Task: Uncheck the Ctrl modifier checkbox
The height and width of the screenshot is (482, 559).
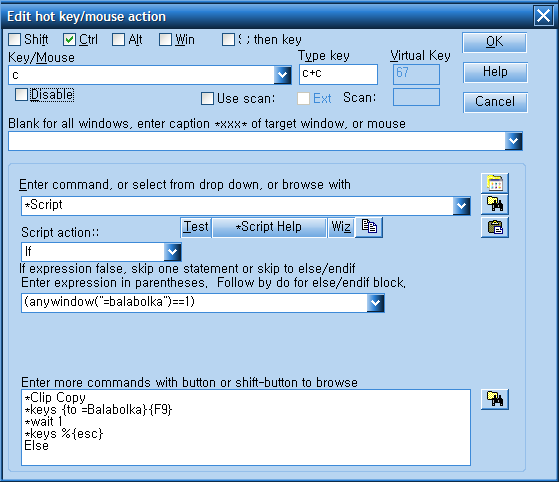Action: (69, 39)
